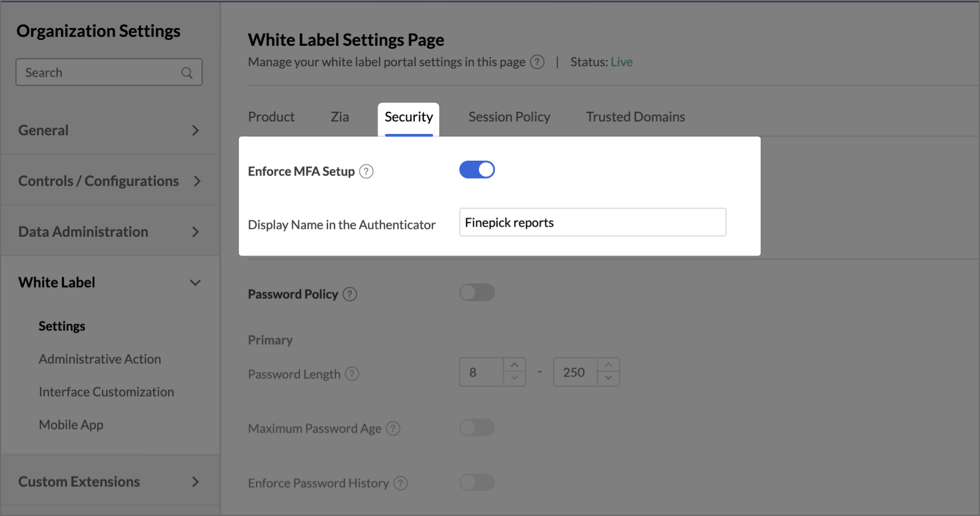The width and height of the screenshot is (980, 516).
Task: Click help icon beside Password Policy
Action: [349, 295]
